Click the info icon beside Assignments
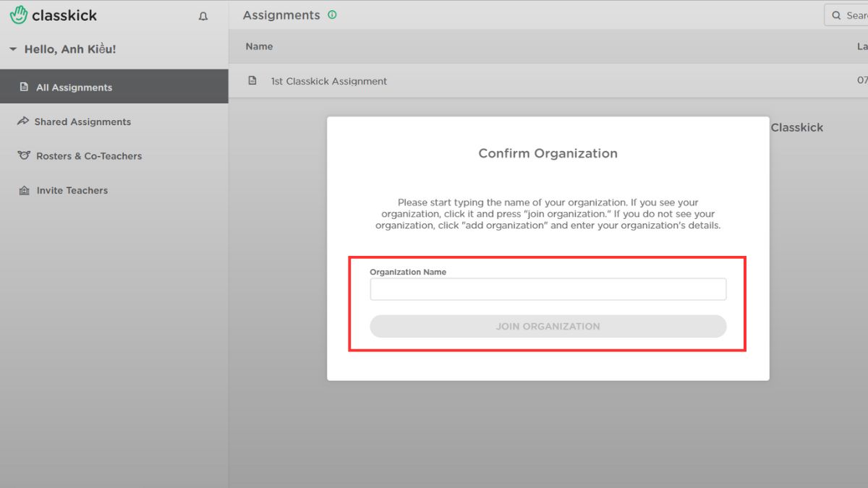Screen dimensions: 868x488 (332, 14)
